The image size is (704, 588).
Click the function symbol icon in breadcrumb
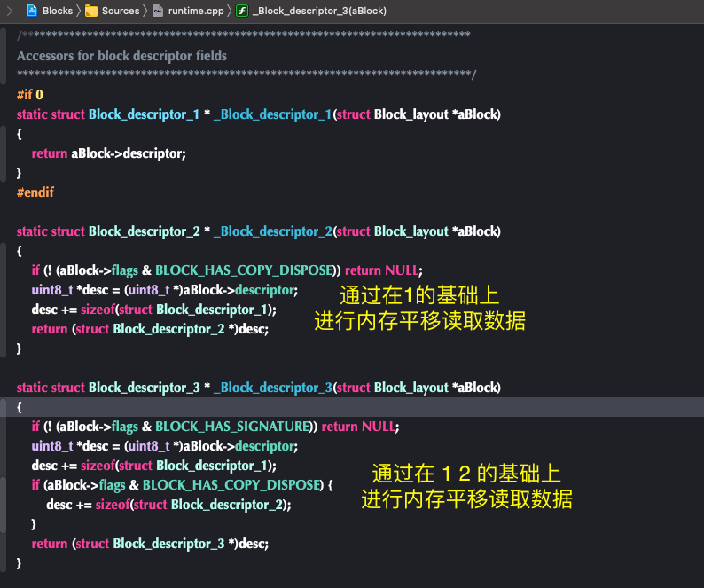coord(242,11)
